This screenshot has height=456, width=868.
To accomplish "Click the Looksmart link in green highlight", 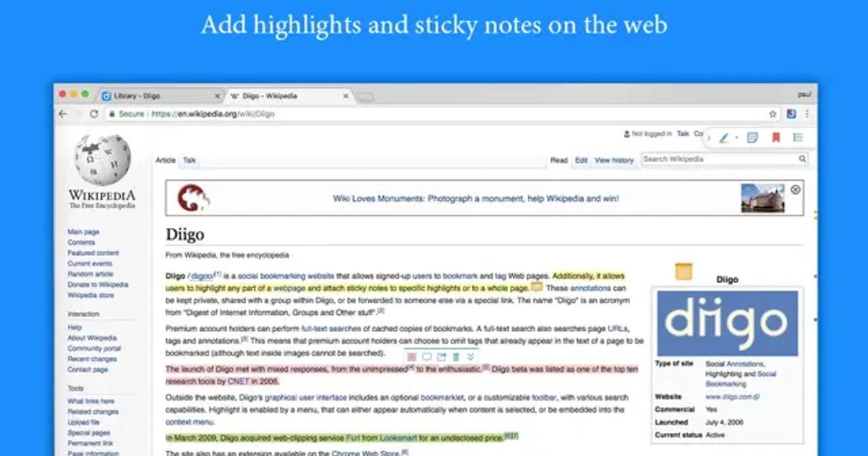I will pos(399,437).
